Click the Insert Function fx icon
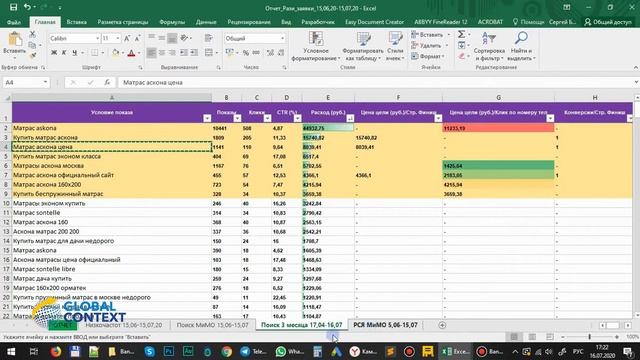 coord(107,82)
